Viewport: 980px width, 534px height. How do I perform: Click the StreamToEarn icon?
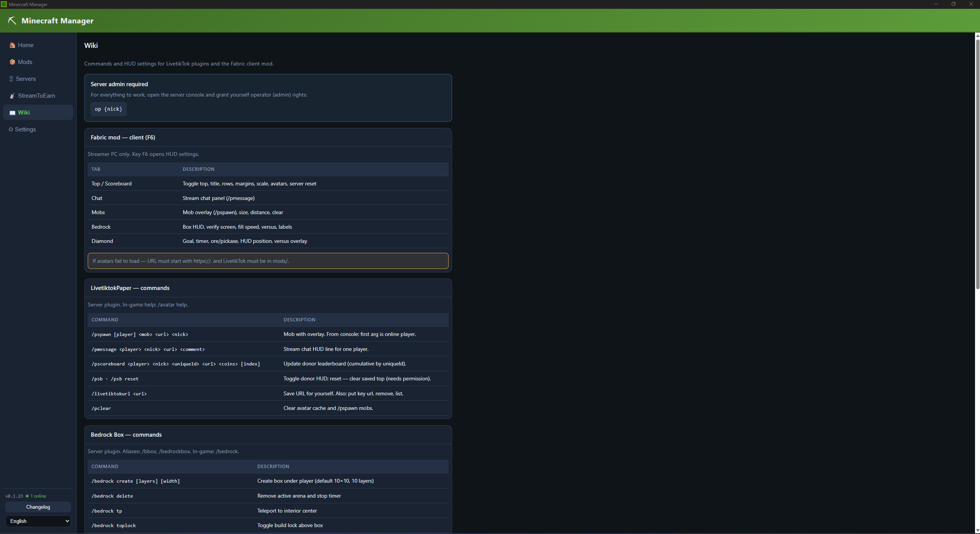[x=12, y=96]
